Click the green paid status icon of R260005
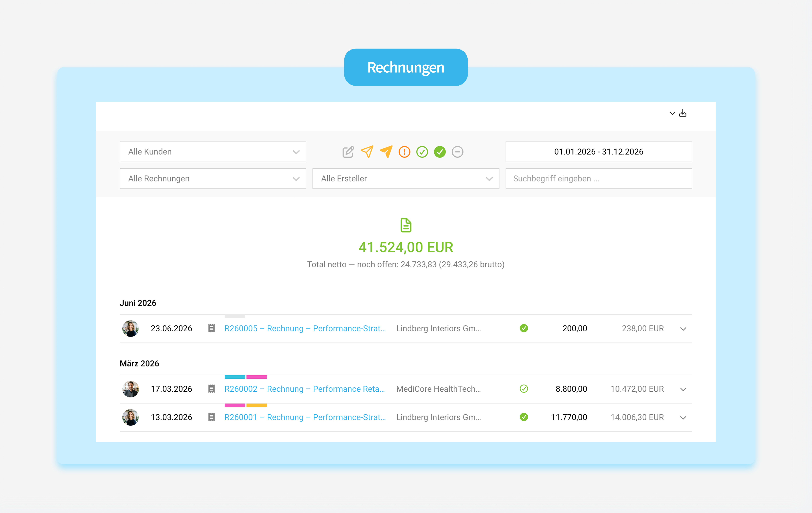Viewport: 812px width, 513px height. 524,328
